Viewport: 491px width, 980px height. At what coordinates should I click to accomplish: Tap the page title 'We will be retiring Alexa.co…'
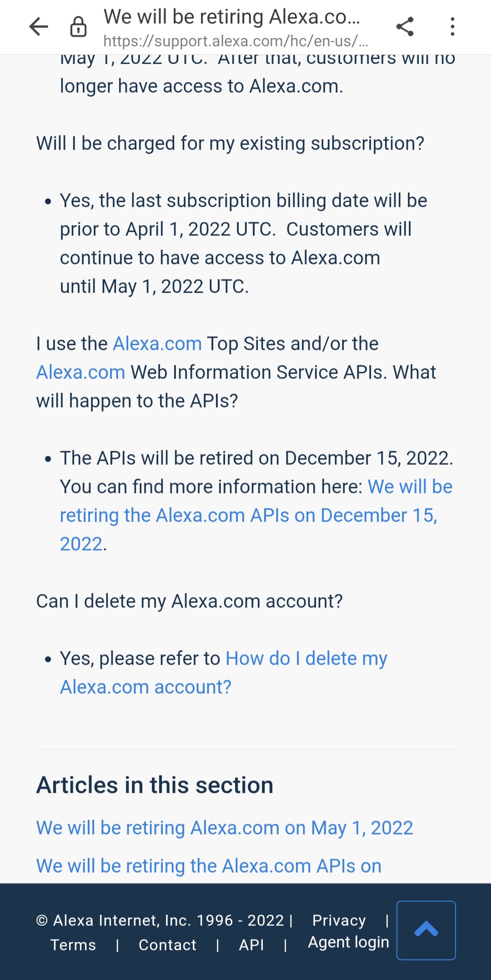pos(231,17)
